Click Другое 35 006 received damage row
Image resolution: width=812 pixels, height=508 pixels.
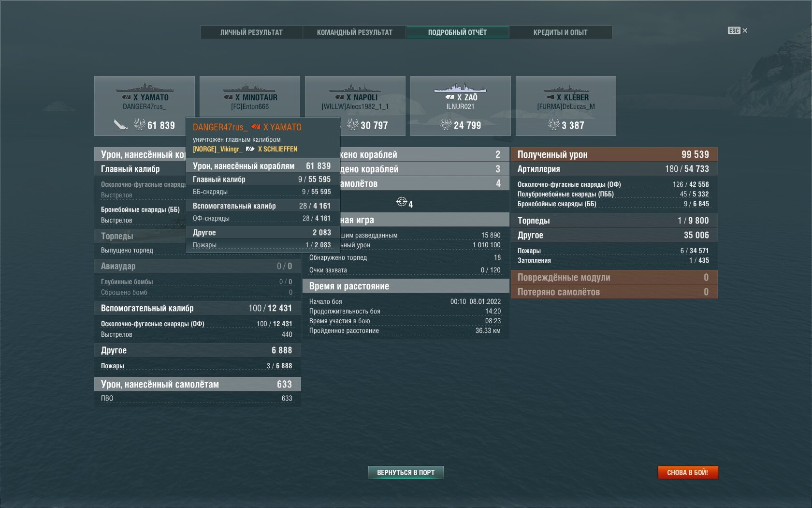coord(614,235)
